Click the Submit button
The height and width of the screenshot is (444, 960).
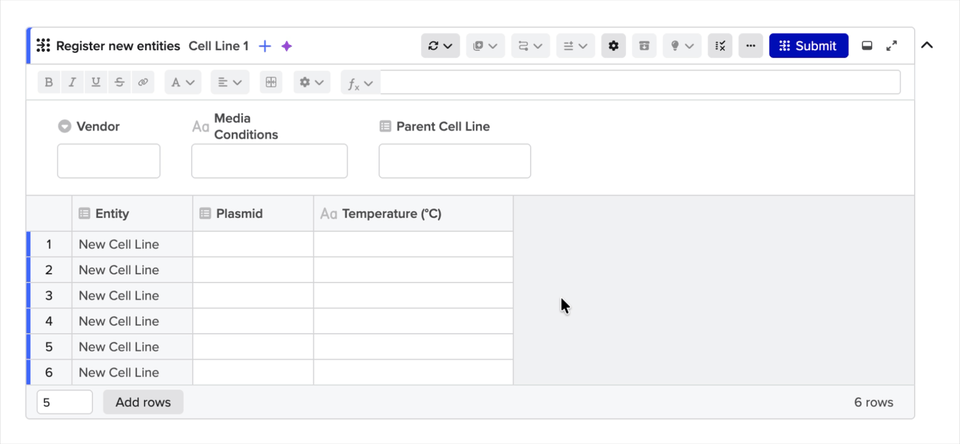(x=808, y=46)
